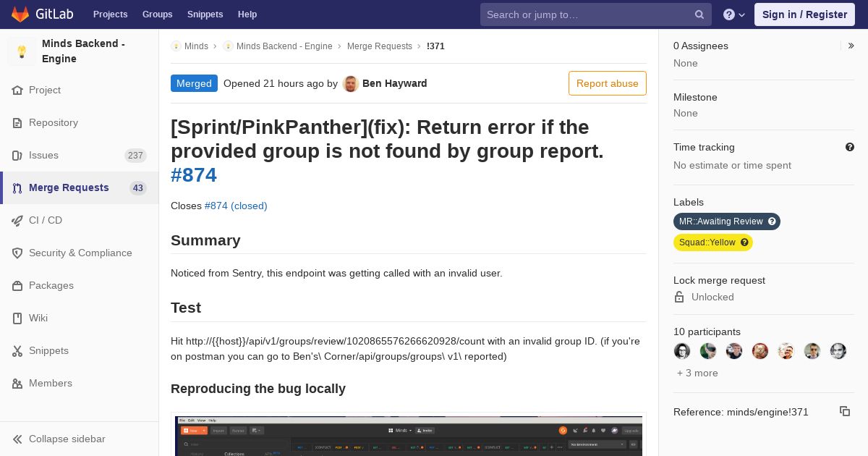Open the second participant avatar
868x456 pixels.
point(708,351)
